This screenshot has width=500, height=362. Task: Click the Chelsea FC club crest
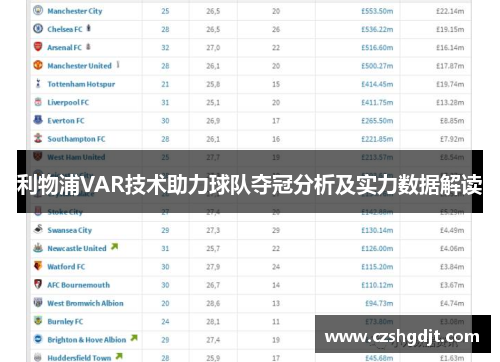[x=38, y=29]
